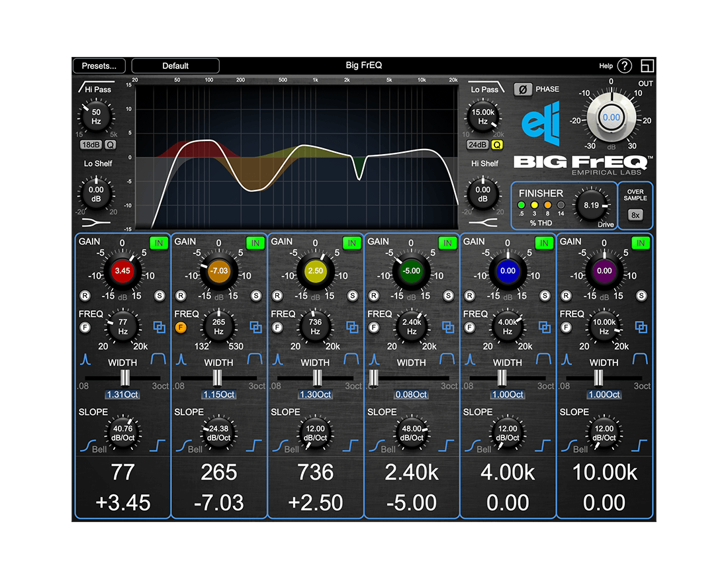Click the link squares icon on the 10.00k band
The width and height of the screenshot is (728, 579).
click(x=641, y=328)
